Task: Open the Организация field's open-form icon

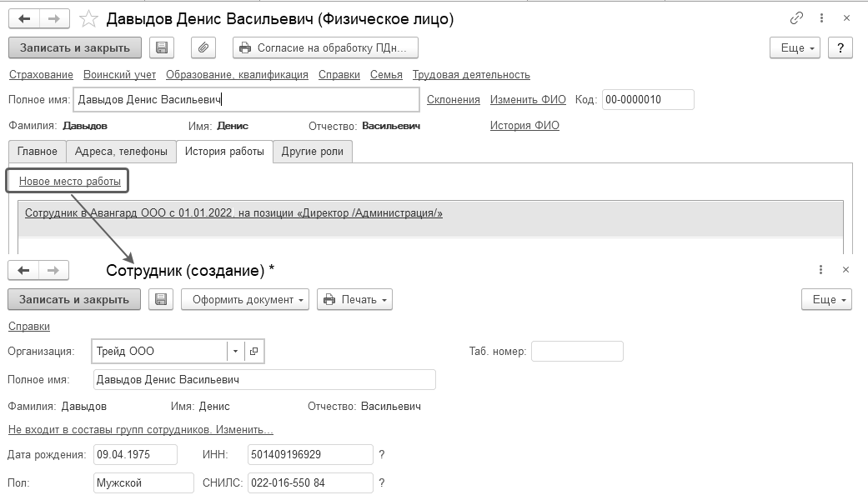Action: (x=254, y=352)
